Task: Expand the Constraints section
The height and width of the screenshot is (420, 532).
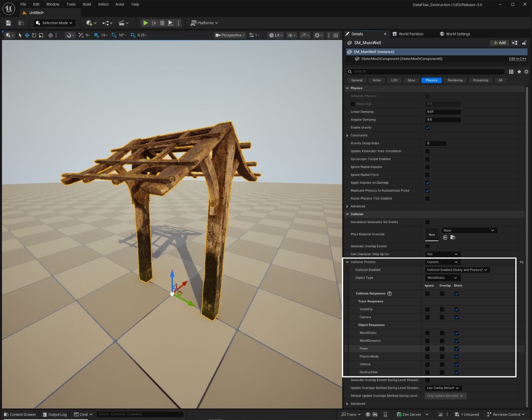Action: pos(347,136)
